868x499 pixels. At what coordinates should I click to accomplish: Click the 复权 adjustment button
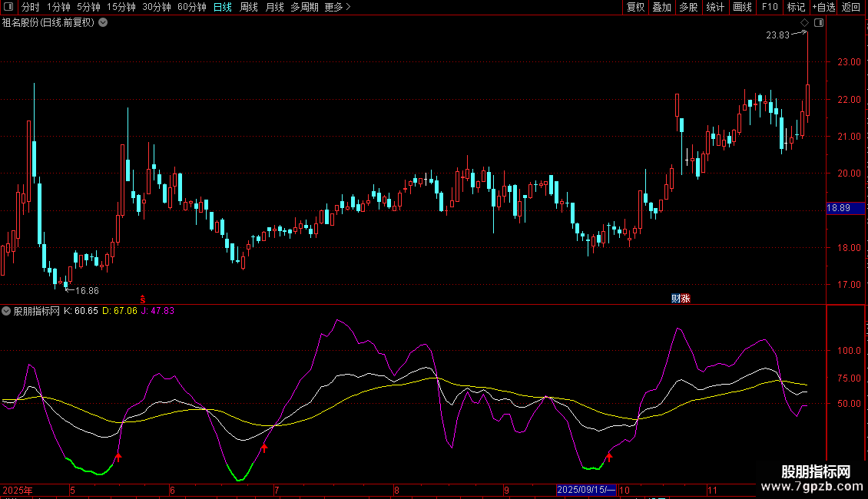click(635, 7)
